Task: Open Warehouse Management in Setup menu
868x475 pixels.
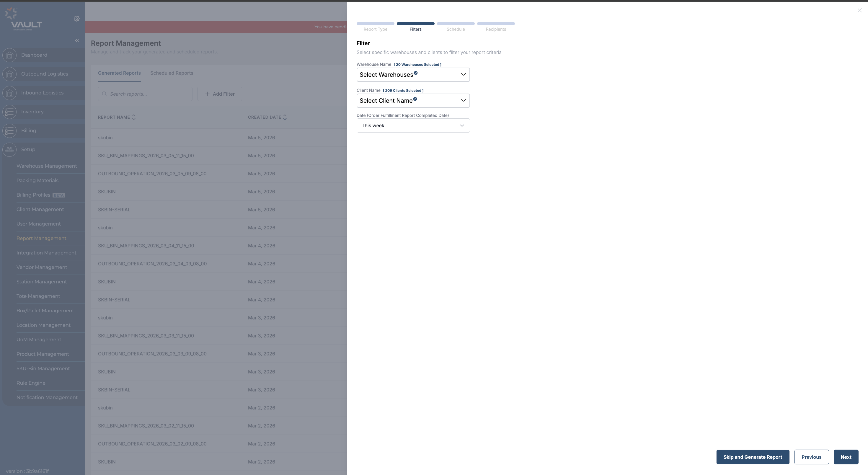Action: coord(47,166)
